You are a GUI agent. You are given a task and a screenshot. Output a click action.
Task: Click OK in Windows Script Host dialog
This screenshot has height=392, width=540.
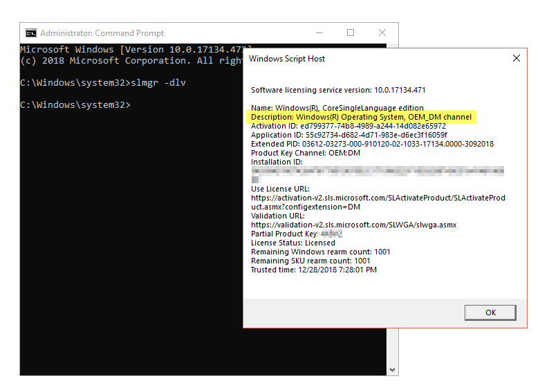(490, 312)
